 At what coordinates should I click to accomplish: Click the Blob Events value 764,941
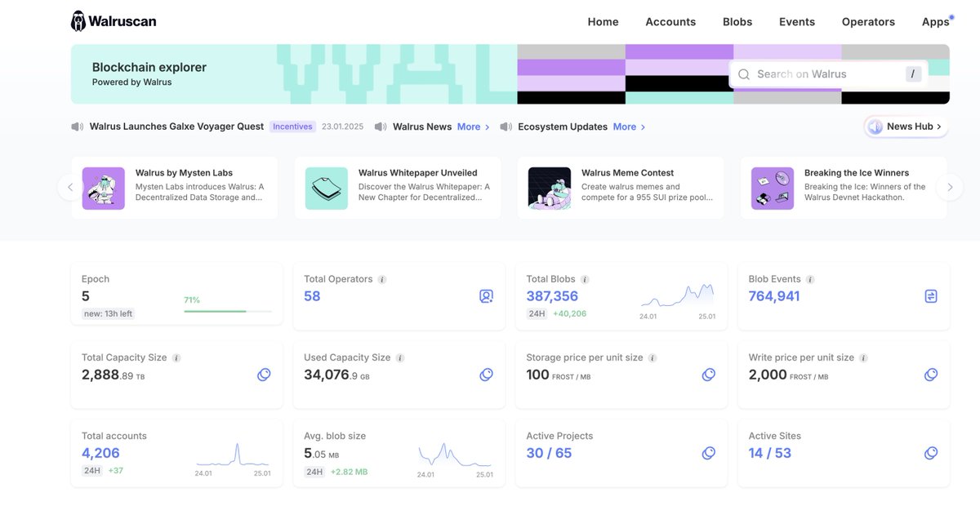[774, 296]
